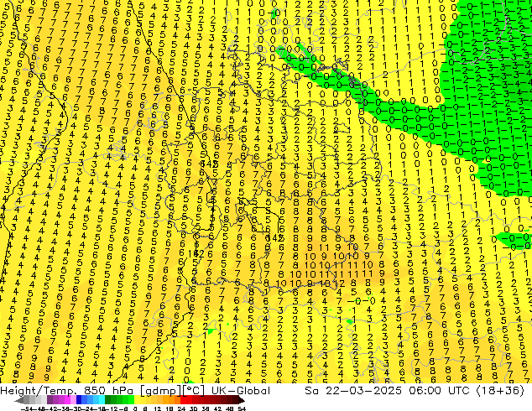Click the "06:00 UTC" time text
Image resolution: width=532 pixels, height=411 pixels.
click(439, 391)
